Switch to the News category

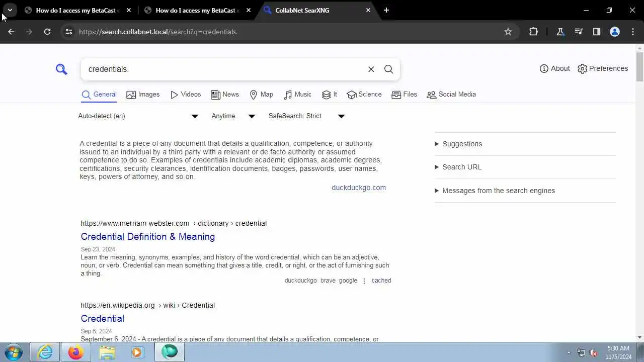click(225, 95)
